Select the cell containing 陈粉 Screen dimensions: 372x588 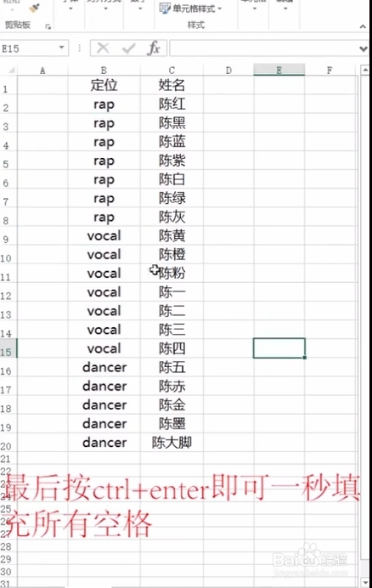172,273
